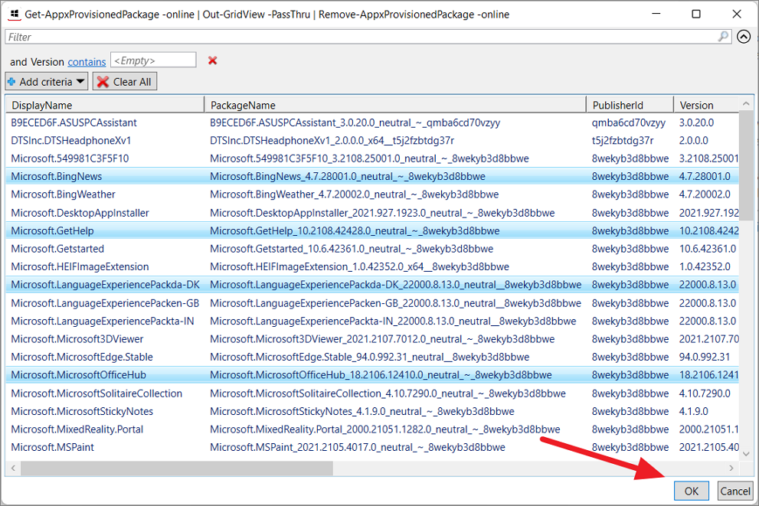Click the t5j2fzbtdg37r publisher ID cell

tap(622, 140)
